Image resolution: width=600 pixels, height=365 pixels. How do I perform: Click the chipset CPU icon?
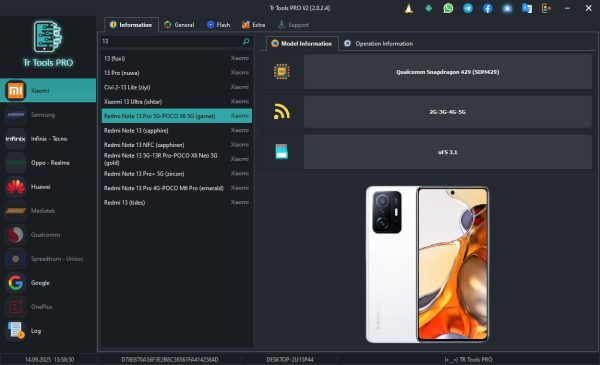(x=282, y=72)
